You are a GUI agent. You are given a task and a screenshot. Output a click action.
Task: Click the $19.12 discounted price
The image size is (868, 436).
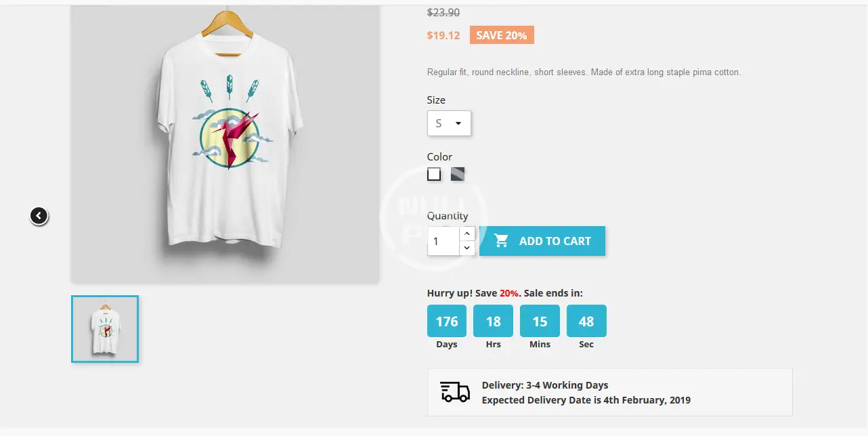[443, 35]
